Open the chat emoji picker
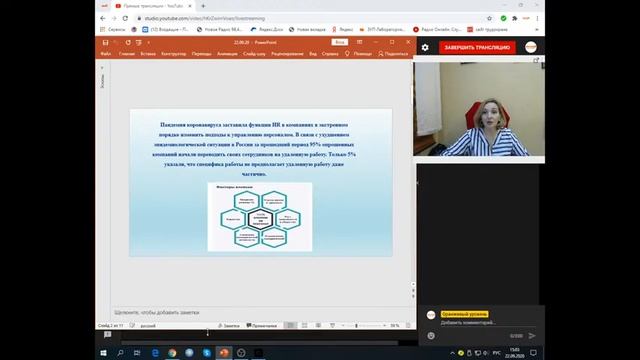Viewport: 640px width, 360px height. click(x=431, y=336)
